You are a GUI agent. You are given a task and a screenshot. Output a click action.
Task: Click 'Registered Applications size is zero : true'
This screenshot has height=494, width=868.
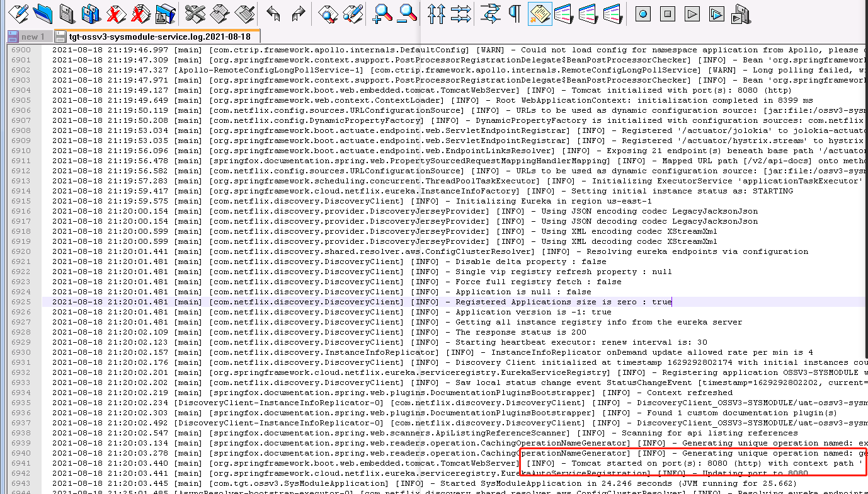(x=564, y=302)
